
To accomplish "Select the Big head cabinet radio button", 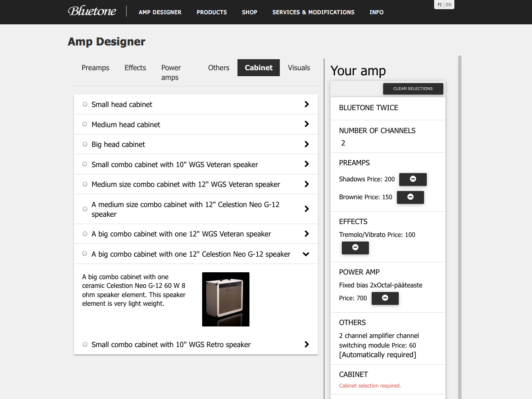I will (85, 144).
